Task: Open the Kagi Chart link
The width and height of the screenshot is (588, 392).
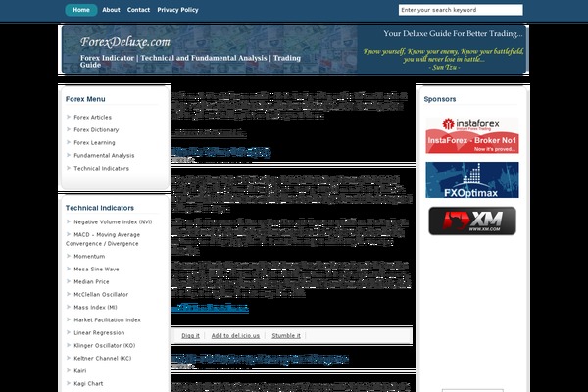Action: click(88, 384)
